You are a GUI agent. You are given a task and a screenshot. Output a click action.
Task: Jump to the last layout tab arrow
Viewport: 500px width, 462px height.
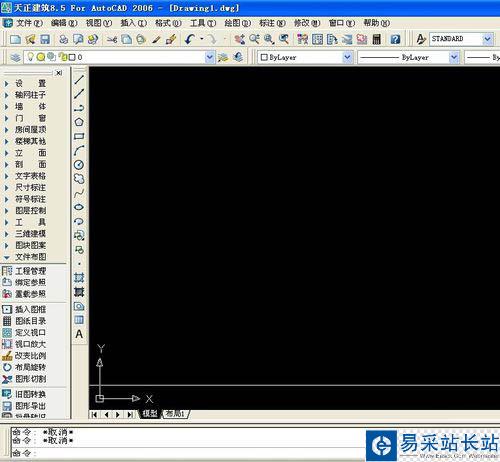pyautogui.click(x=130, y=414)
